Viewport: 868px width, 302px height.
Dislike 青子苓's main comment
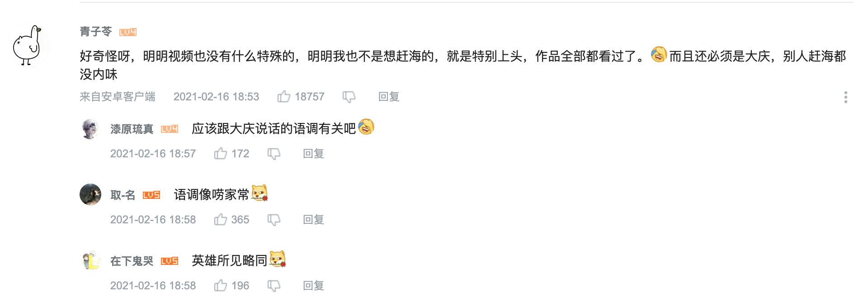pos(349,96)
